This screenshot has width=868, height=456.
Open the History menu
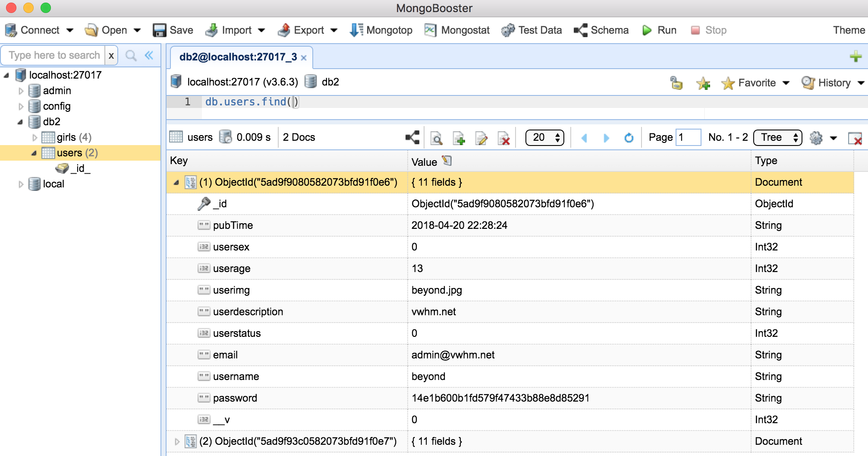(833, 83)
